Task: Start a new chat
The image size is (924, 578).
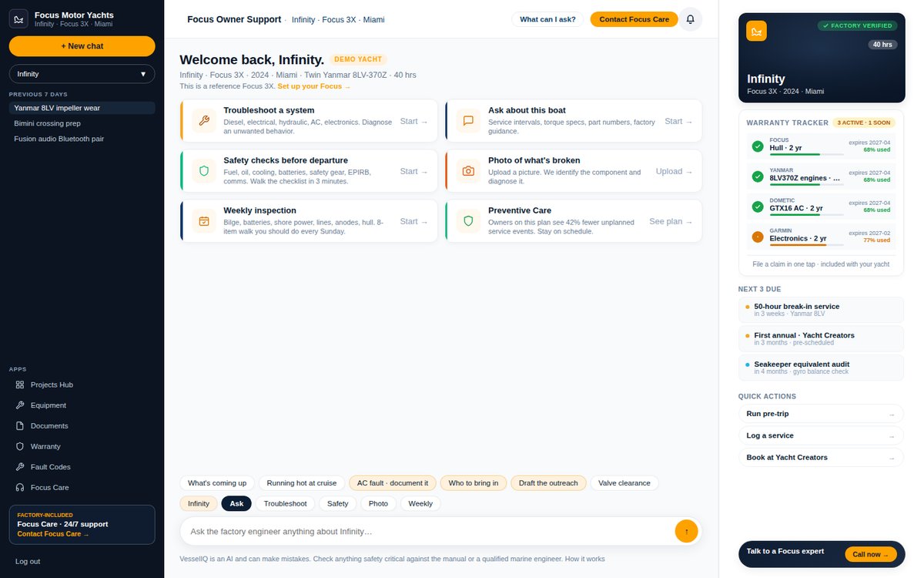Action: click(x=82, y=46)
